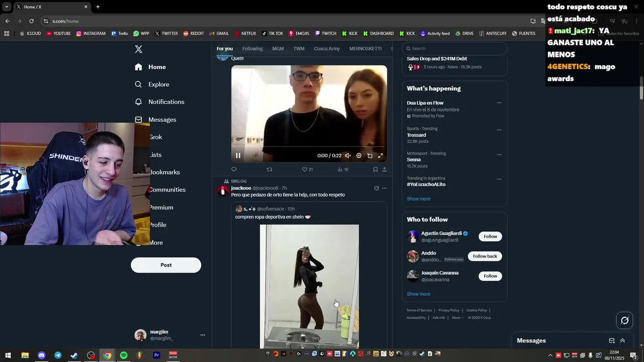
Task: Open a new Chrome tab
Action: (98, 7)
